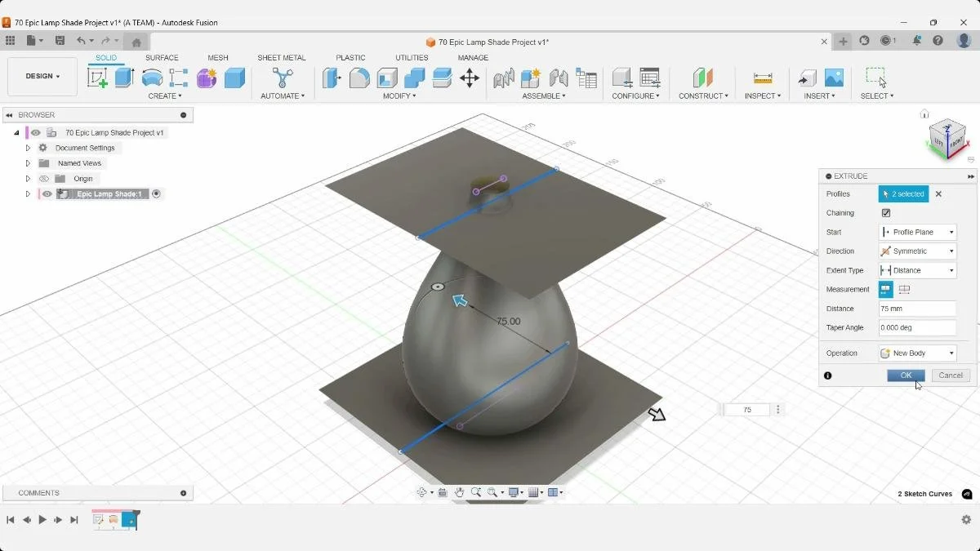Viewport: 980px width, 551px height.
Task: Open the data panel grid icon
Action: tap(10, 40)
